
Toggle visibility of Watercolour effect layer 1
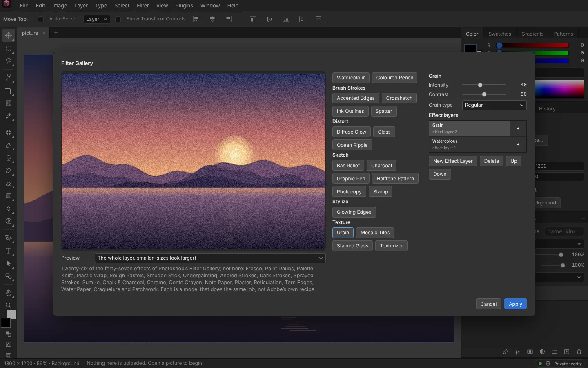tap(518, 144)
